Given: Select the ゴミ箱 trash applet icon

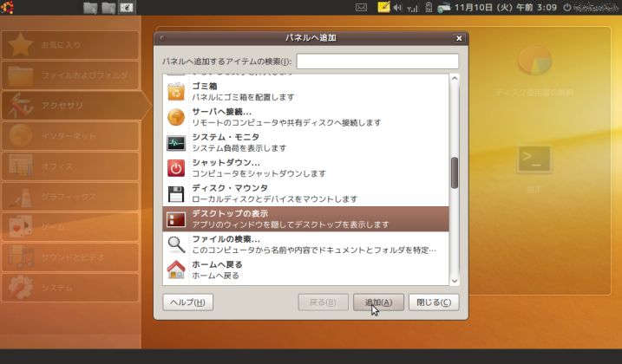Looking at the screenshot, I should pyautogui.click(x=176, y=92).
